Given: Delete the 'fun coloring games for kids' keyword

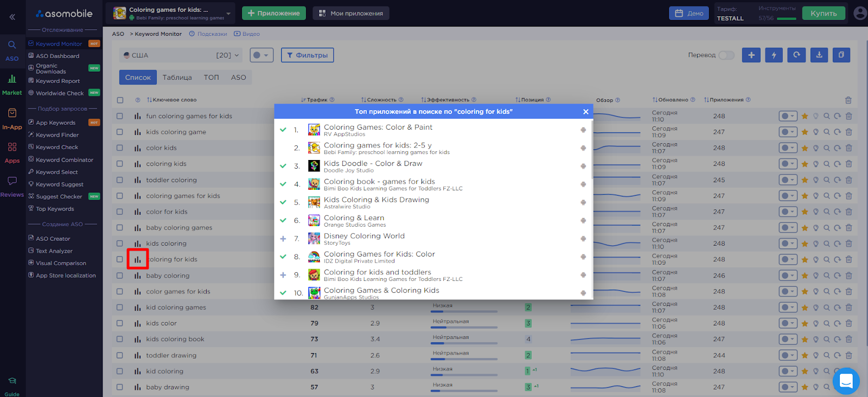Looking at the screenshot, I should coord(848,116).
